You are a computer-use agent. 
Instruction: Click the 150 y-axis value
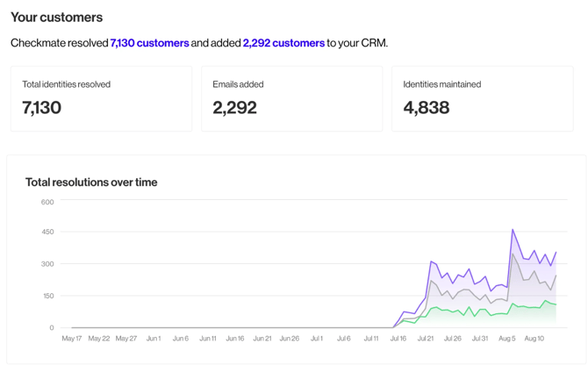[47, 296]
